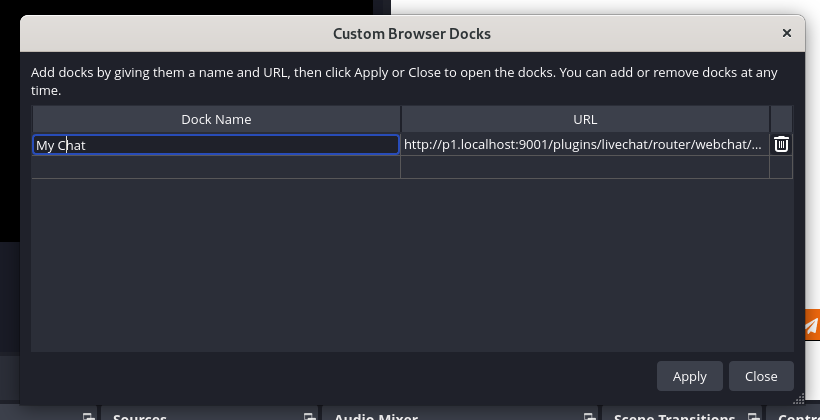Select the localhost livechat URL cell
820x420 pixels.
tap(584, 145)
